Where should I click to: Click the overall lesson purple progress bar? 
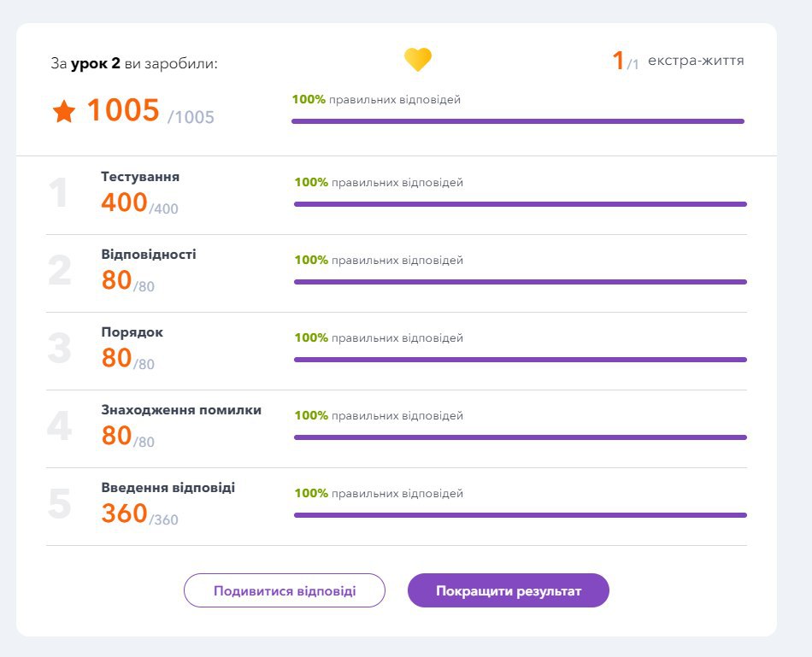pos(517,121)
